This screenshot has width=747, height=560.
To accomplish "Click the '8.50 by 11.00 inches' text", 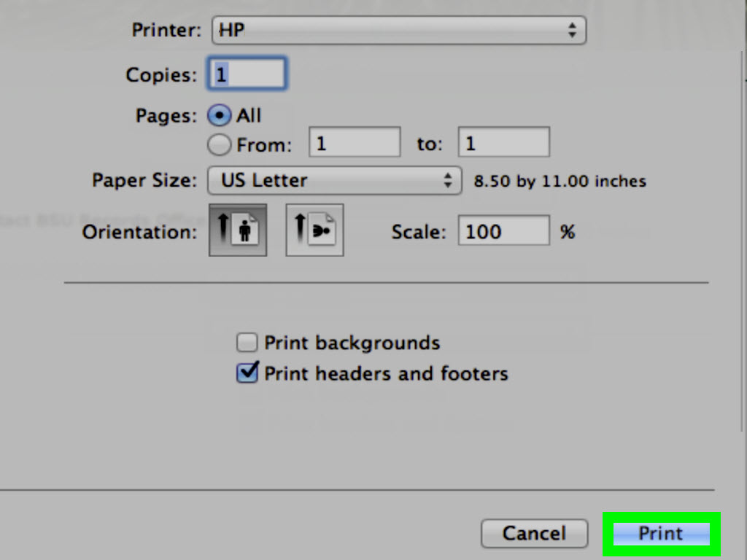I will tap(560, 181).
